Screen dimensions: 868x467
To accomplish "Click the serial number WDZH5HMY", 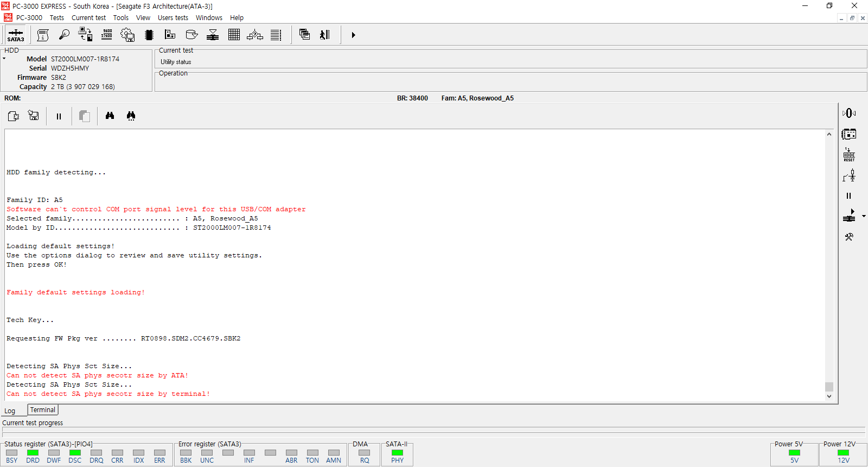I will click(x=70, y=68).
